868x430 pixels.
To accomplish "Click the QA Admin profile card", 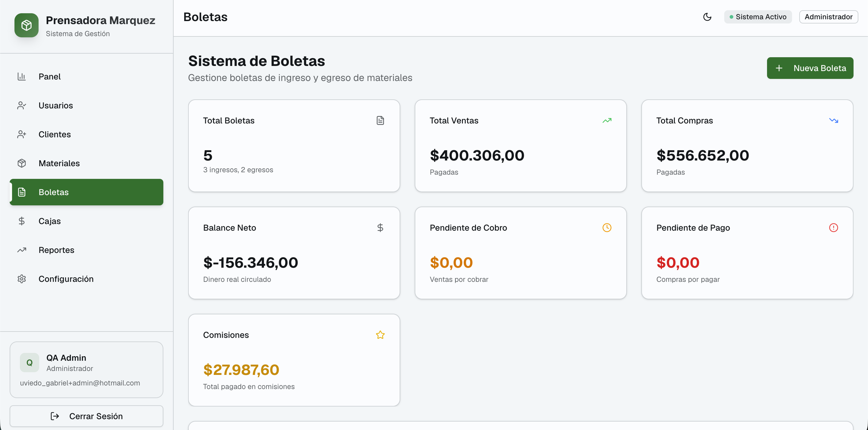I will coord(86,369).
